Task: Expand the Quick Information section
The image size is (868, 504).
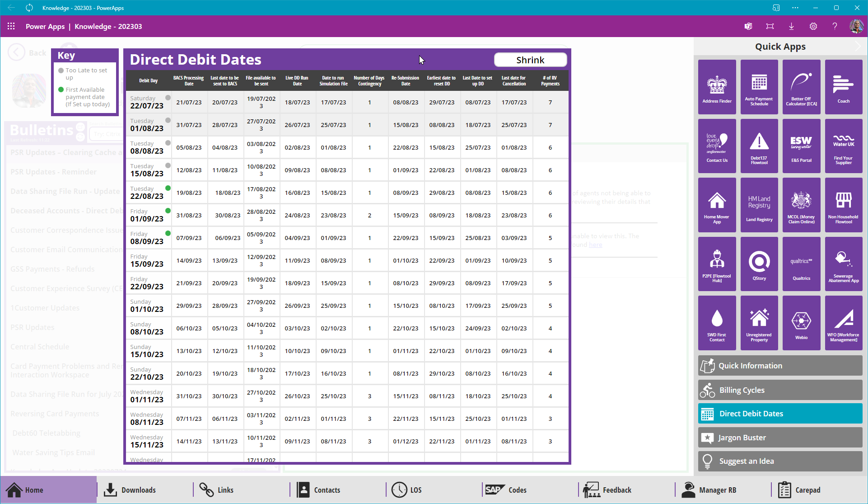Action: (x=780, y=366)
